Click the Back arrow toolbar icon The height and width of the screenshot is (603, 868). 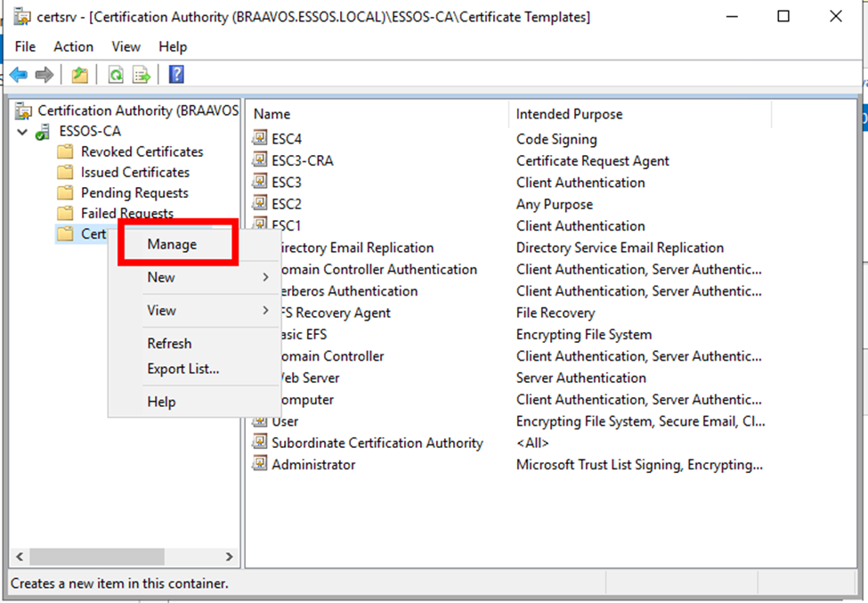(x=19, y=75)
